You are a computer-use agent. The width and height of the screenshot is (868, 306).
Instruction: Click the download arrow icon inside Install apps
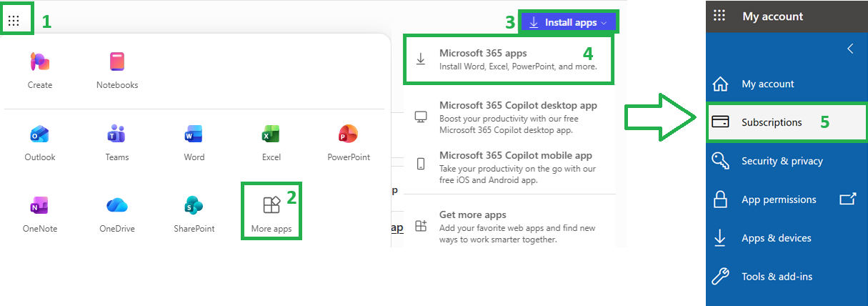pos(534,22)
